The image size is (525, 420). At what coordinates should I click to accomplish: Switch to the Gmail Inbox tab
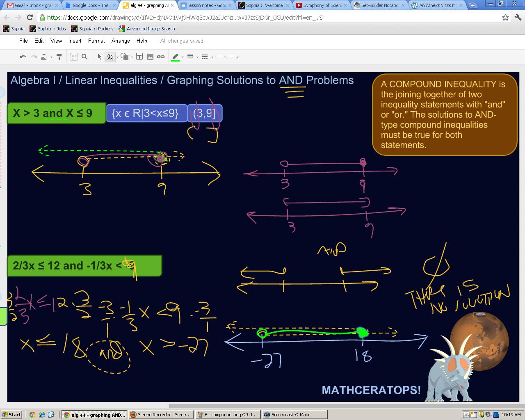point(33,5)
